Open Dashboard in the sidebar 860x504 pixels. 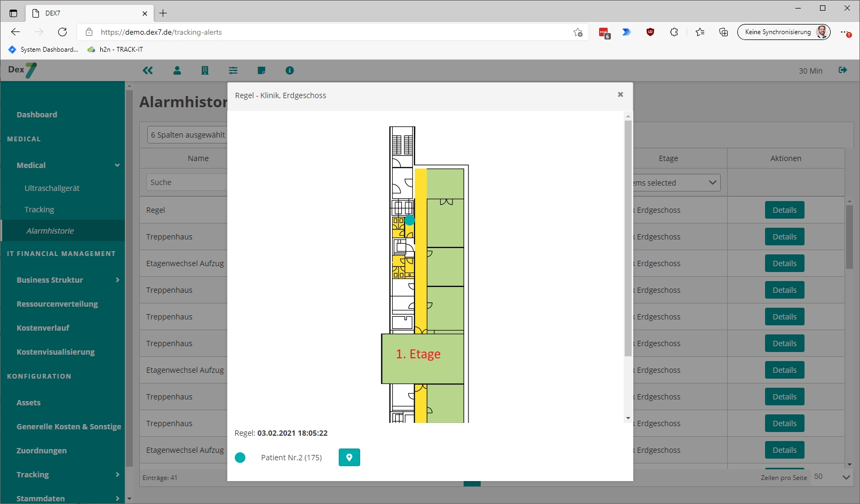tap(37, 115)
